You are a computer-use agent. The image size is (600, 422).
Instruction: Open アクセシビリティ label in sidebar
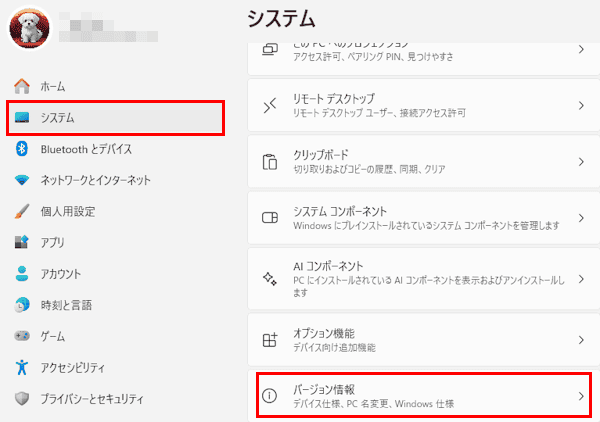(x=73, y=368)
